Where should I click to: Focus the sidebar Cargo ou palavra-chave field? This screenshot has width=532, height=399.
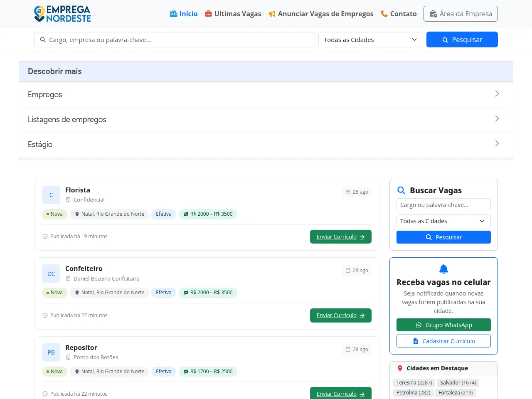click(x=443, y=205)
